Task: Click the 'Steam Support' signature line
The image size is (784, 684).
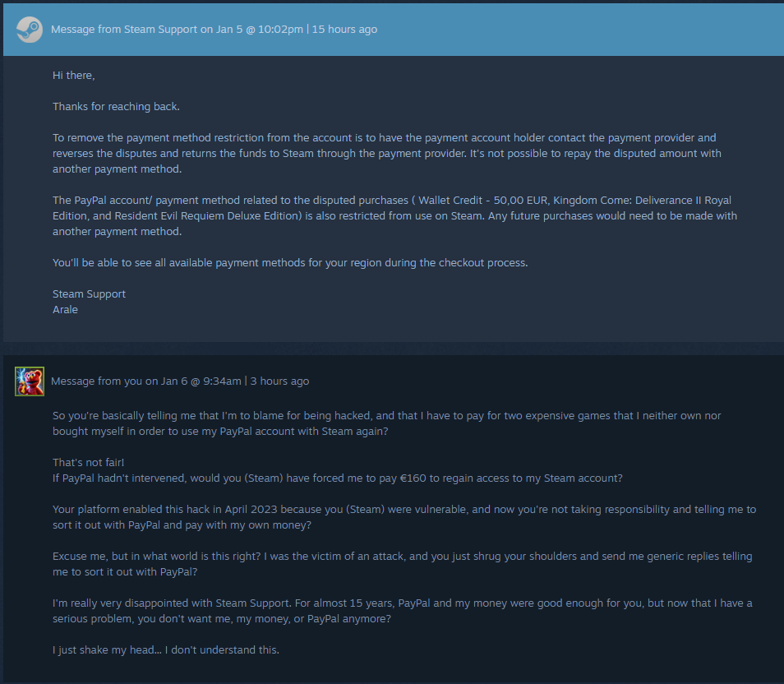Action: [89, 293]
